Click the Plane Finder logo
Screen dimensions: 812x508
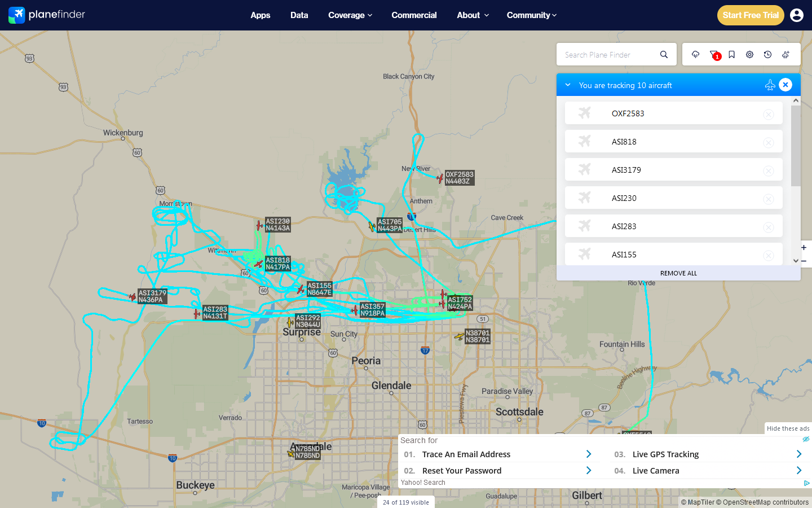[x=47, y=15]
